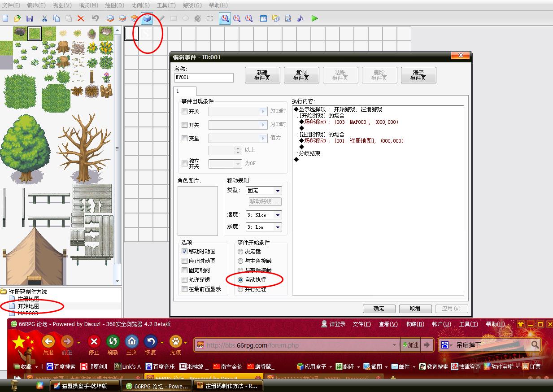Viewport: 553px width, 392px height.
Task: Click the browser's red 停止 stop icon
Action: point(94,342)
